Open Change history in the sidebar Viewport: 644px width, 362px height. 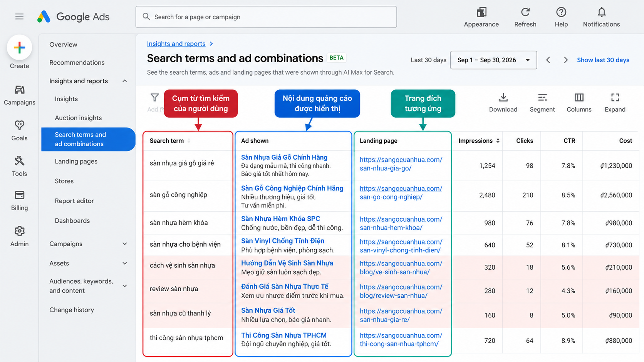[72, 310]
